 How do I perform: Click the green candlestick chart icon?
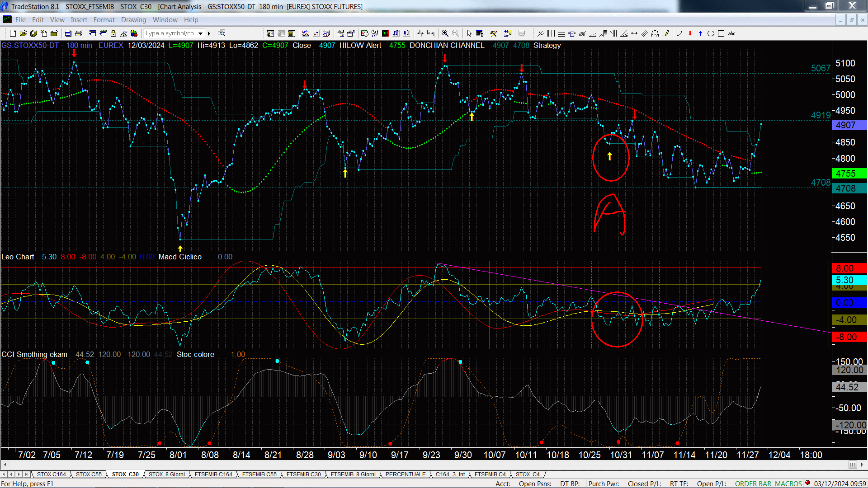coord(385,33)
